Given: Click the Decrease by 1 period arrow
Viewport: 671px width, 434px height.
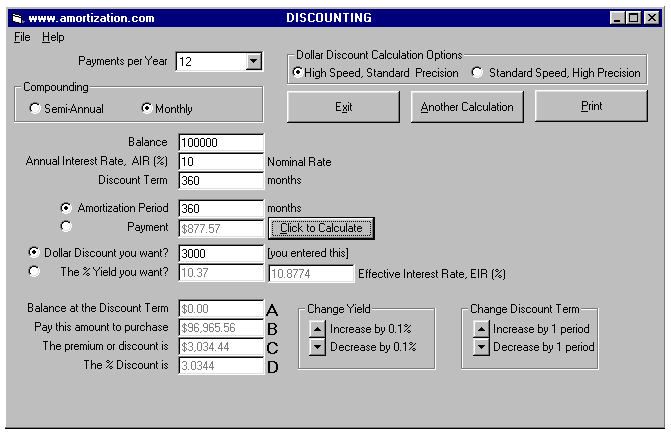Looking at the screenshot, I should pos(480,346).
